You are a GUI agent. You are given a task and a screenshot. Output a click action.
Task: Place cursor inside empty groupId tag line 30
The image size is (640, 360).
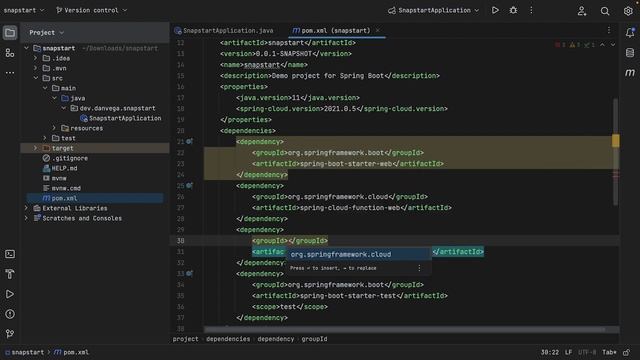pyautogui.click(x=288, y=241)
